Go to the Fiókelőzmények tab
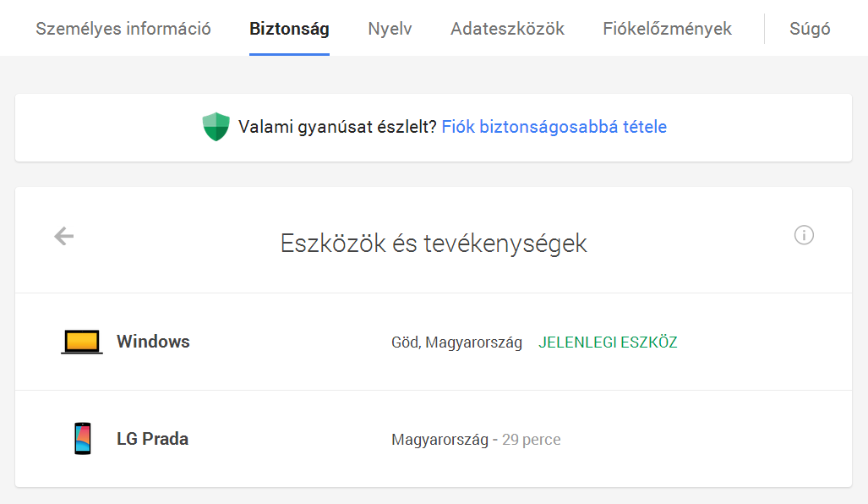The height and width of the screenshot is (504, 868). coord(667,29)
